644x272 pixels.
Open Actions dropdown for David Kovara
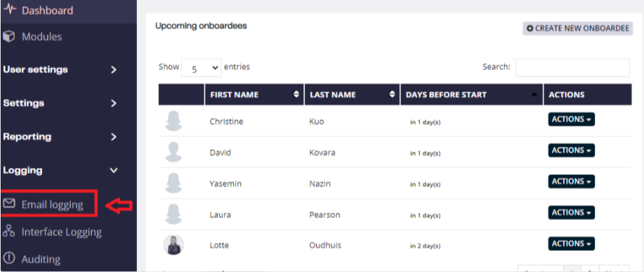(x=571, y=150)
